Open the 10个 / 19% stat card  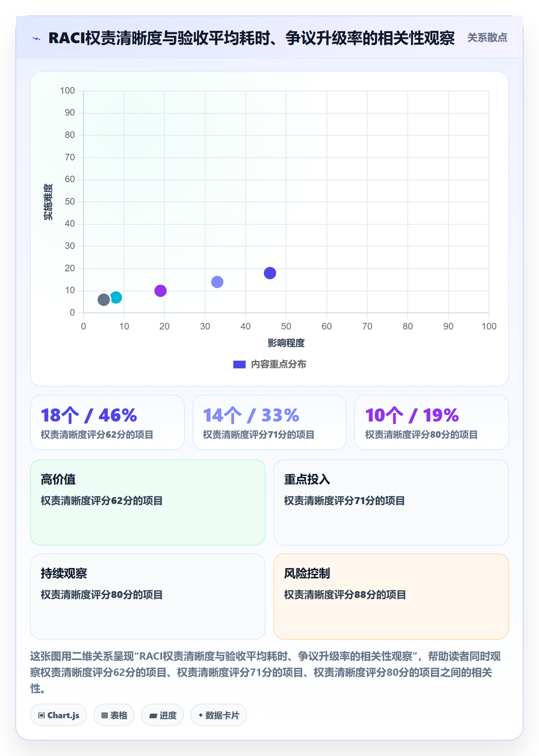[x=432, y=422]
